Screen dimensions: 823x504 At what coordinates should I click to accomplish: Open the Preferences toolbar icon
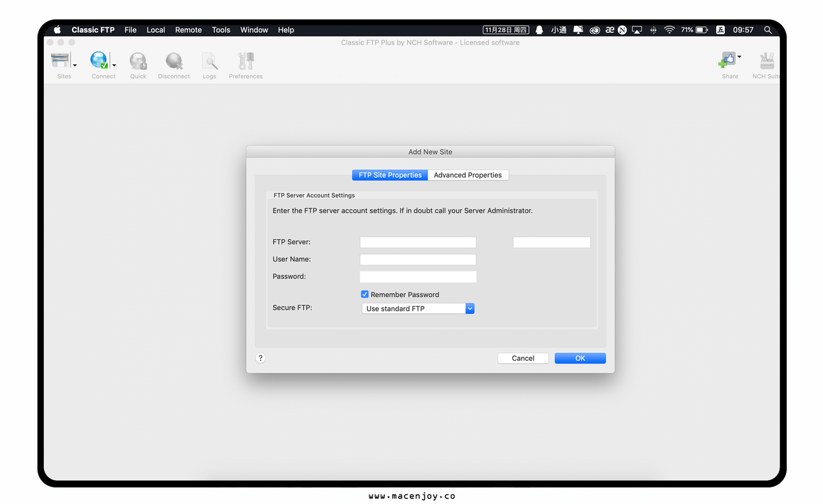point(246,61)
